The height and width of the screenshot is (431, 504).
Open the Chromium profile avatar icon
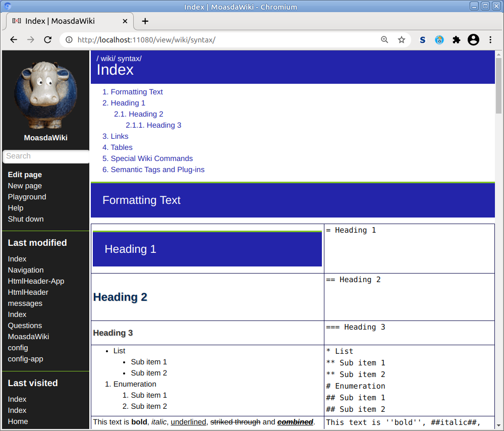coord(473,40)
